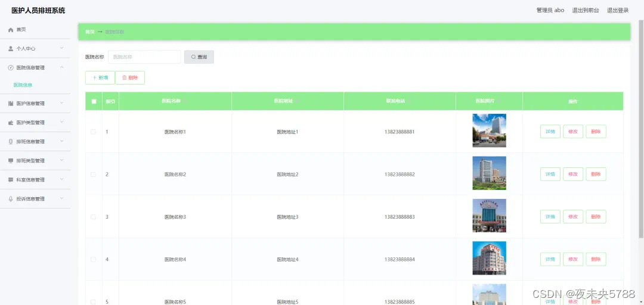
Task: Click the 退出登录 link
Action: 618,10
